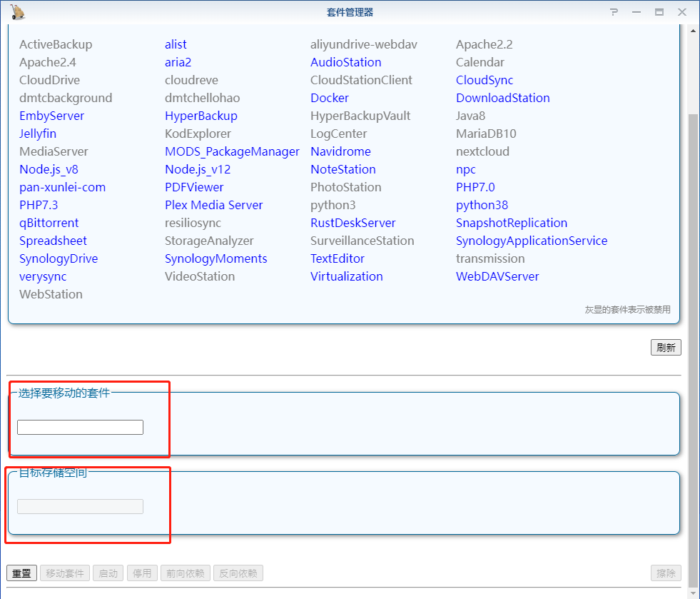Click the 移动套件 button
This screenshot has height=599, width=700.
pyautogui.click(x=65, y=573)
